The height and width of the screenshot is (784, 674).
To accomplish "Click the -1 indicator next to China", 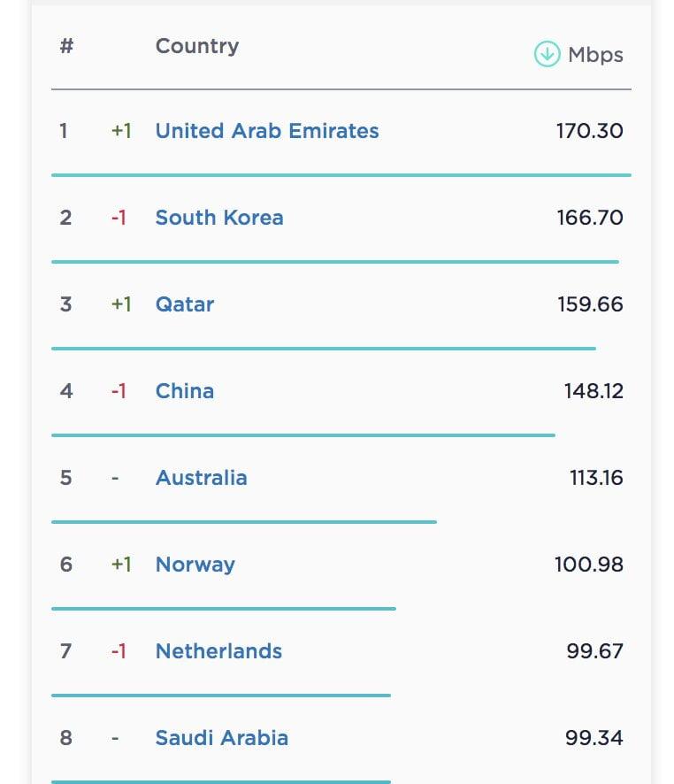I will tap(116, 391).
